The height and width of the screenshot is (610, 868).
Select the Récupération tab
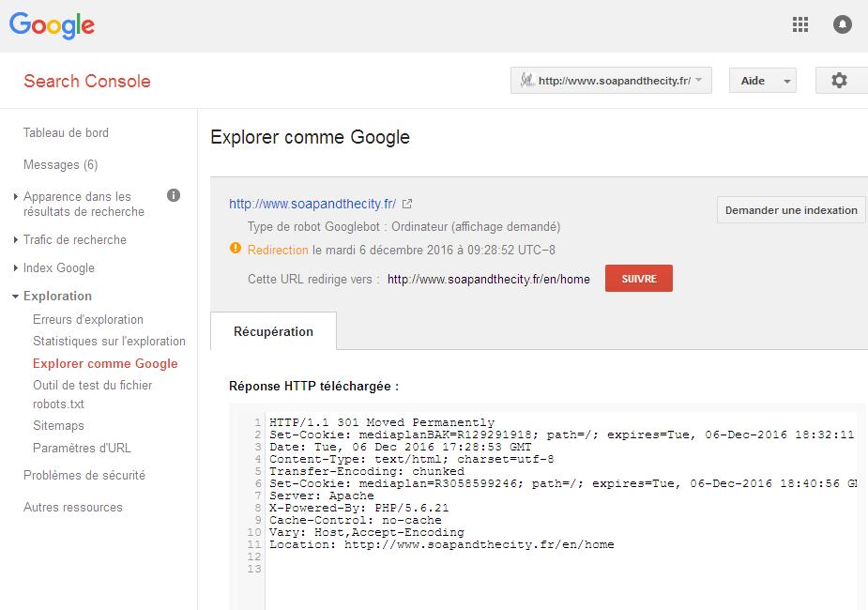273,331
